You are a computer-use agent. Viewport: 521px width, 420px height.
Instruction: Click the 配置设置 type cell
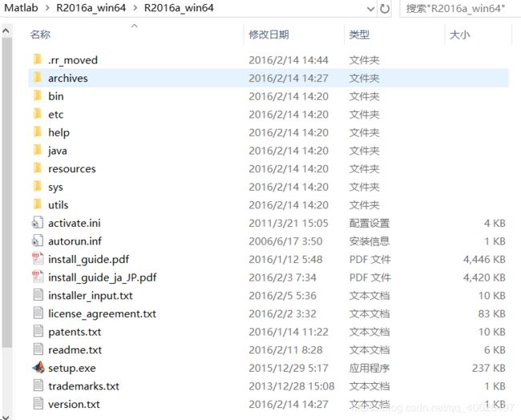click(370, 223)
